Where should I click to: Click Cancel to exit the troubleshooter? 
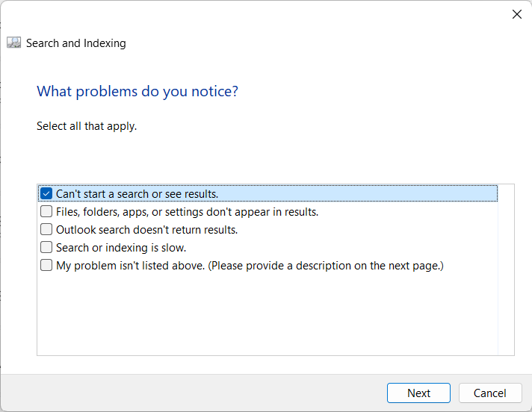tap(489, 393)
